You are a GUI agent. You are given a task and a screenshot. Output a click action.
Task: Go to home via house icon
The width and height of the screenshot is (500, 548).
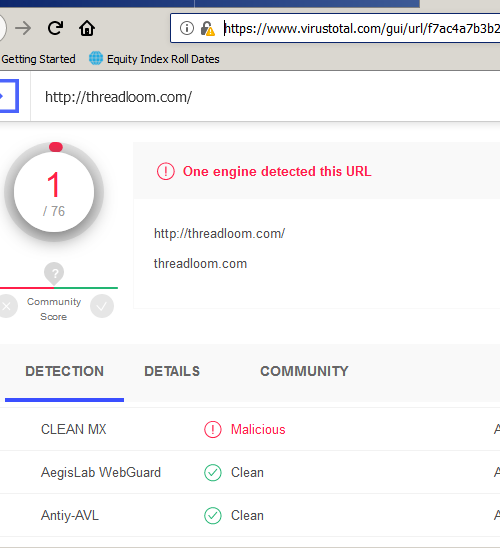[x=87, y=28]
